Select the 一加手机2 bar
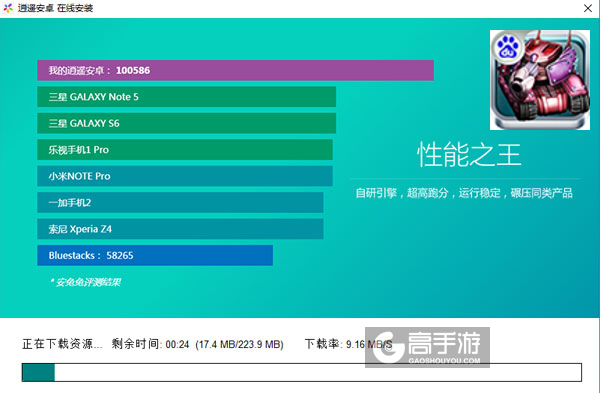600x393 pixels. (180, 202)
